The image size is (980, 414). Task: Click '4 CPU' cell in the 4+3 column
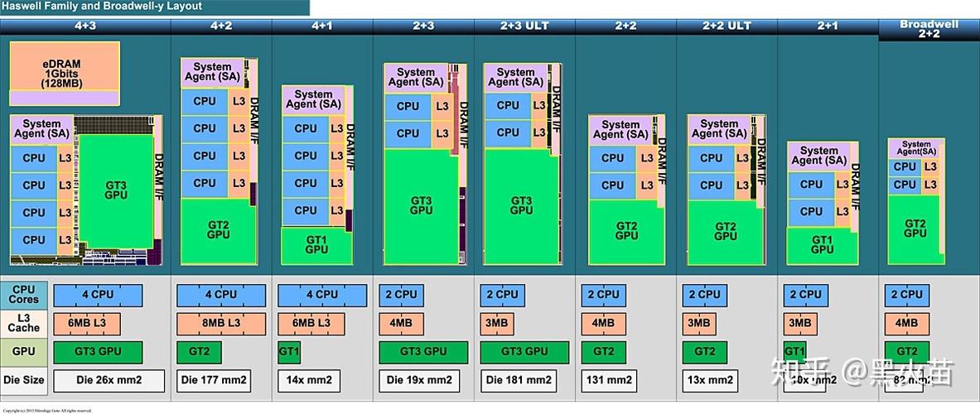(x=98, y=295)
